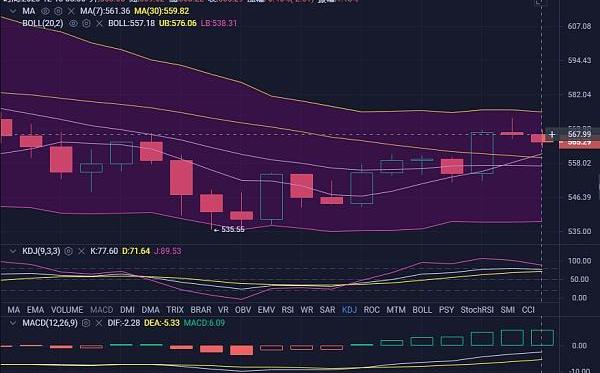The width and height of the screenshot is (600, 373).
Task: Select the VOLUME indicator tab
Action: [67, 309]
